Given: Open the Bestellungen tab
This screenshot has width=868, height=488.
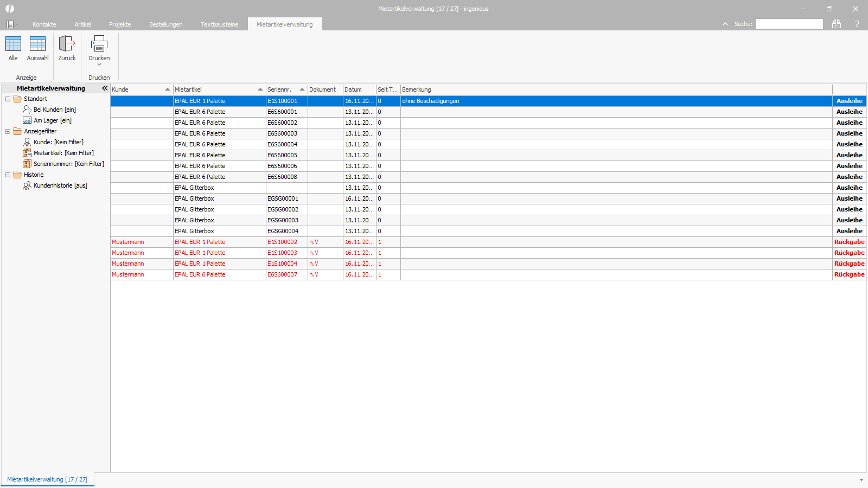Looking at the screenshot, I should 166,24.
